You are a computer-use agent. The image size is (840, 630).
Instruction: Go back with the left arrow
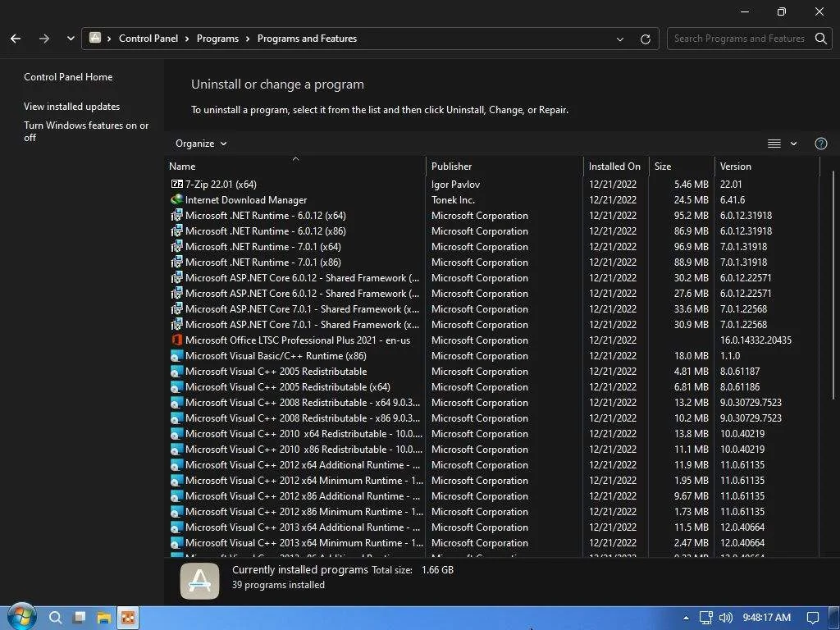click(x=16, y=39)
